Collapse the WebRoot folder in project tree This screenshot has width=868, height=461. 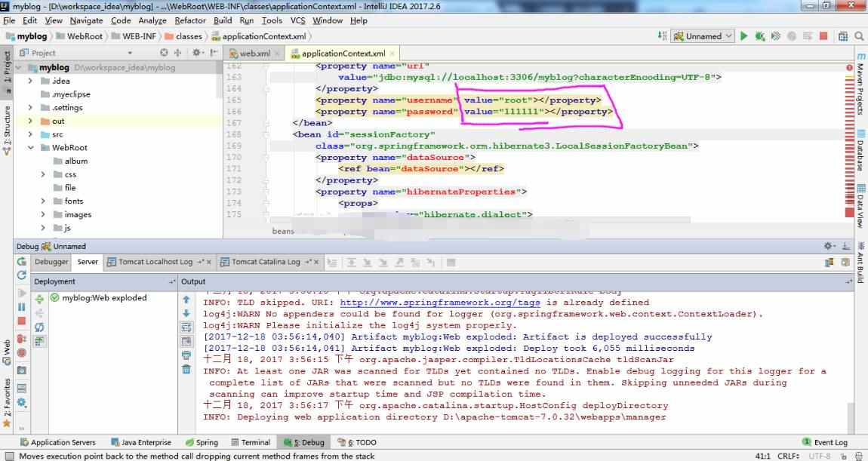click(31, 148)
